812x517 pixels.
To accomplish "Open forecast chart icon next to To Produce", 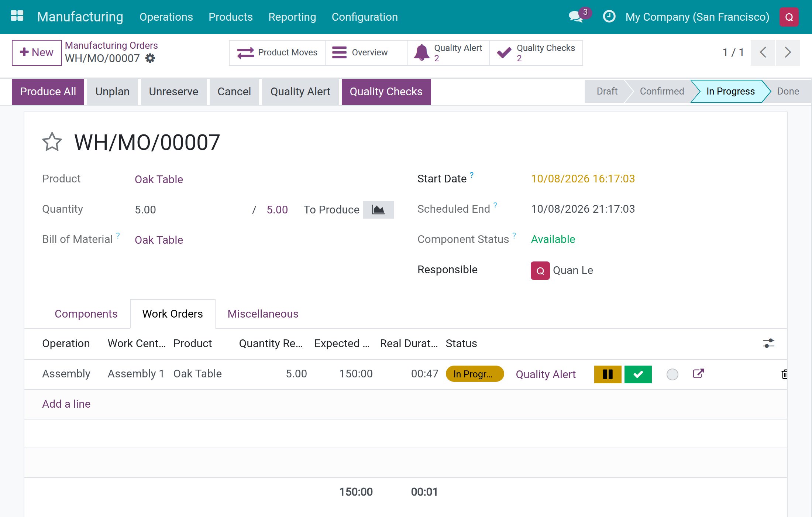I will tap(378, 210).
